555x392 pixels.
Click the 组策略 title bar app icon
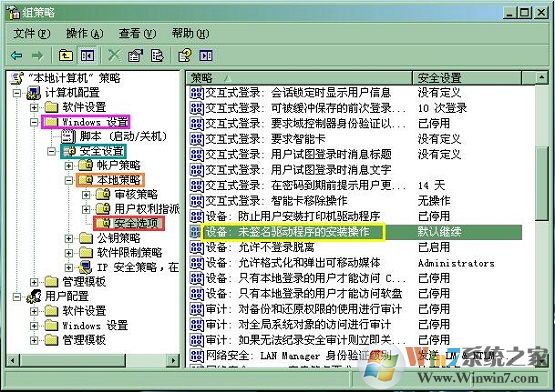point(14,12)
